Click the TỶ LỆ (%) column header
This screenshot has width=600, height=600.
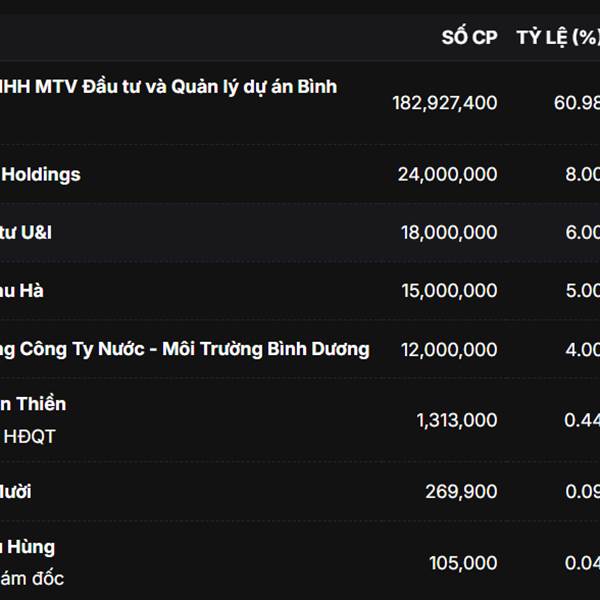[558, 38]
